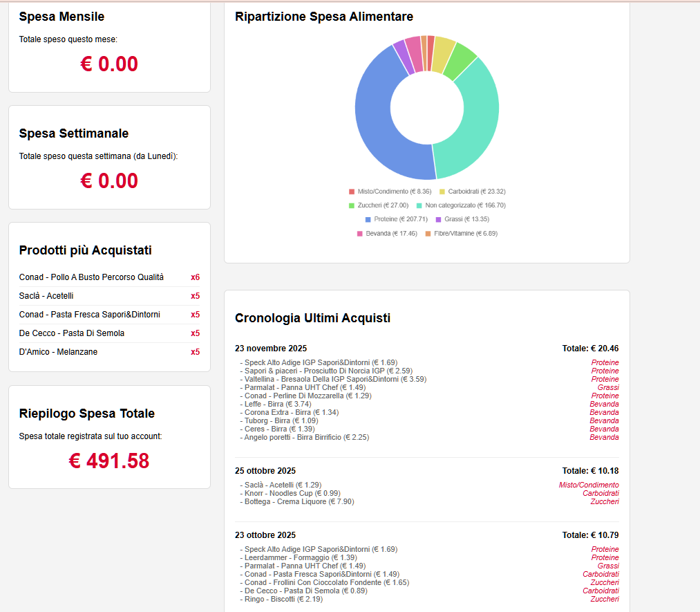Click D'Amico - Melanzane product row
This screenshot has height=612, width=700.
point(58,352)
